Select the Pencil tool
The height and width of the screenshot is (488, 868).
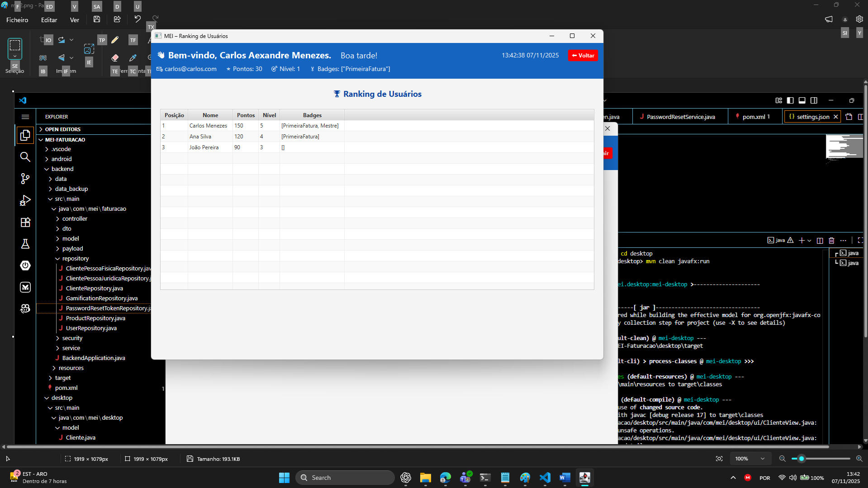coord(115,40)
